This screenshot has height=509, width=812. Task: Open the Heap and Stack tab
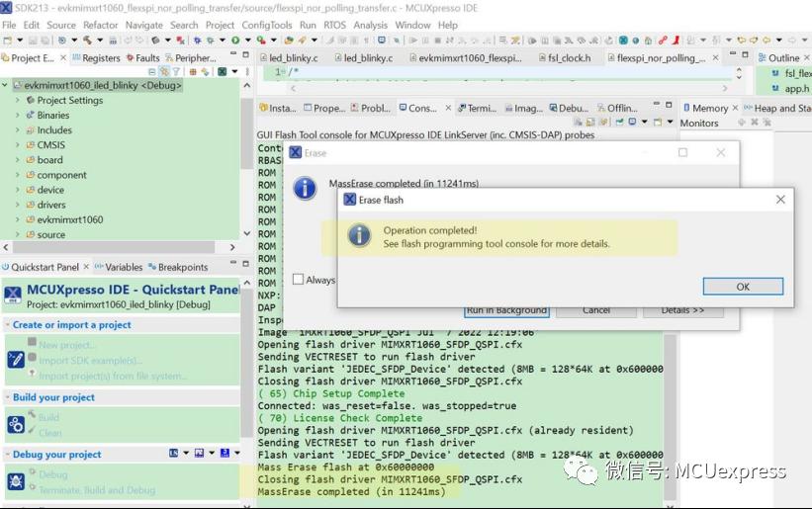[777, 108]
